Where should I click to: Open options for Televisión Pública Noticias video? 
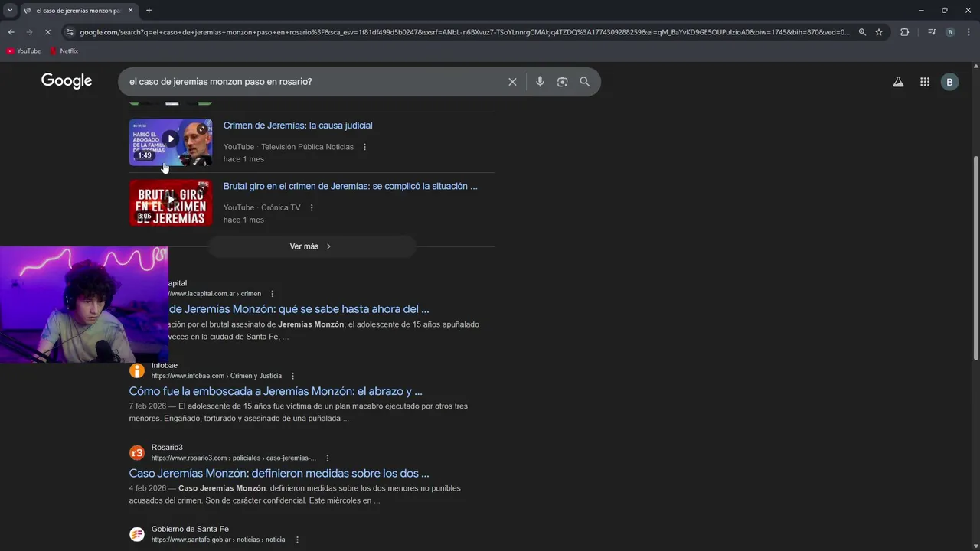point(364,147)
